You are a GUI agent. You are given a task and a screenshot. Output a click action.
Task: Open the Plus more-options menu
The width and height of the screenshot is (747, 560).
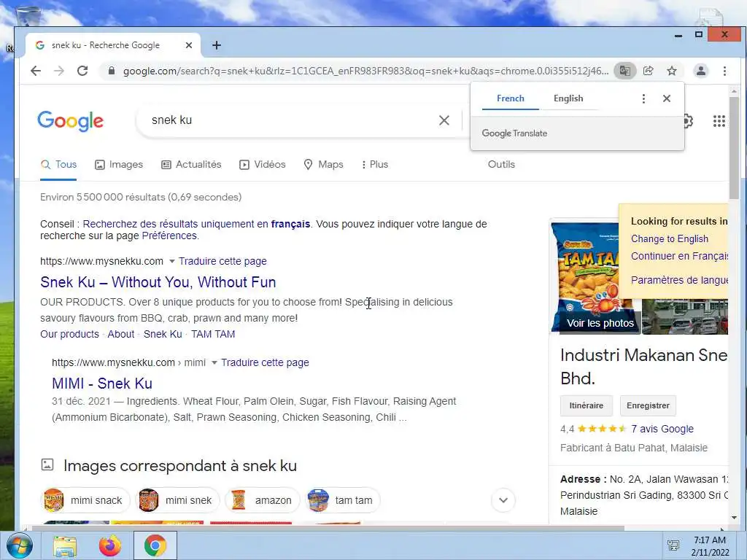pos(374,164)
